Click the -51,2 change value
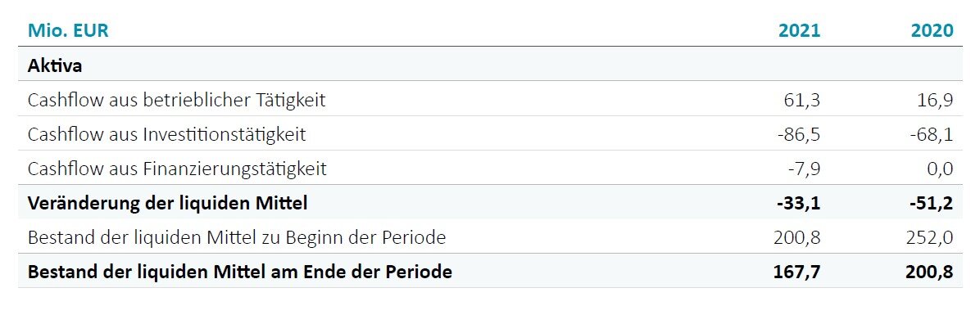 tap(932, 203)
